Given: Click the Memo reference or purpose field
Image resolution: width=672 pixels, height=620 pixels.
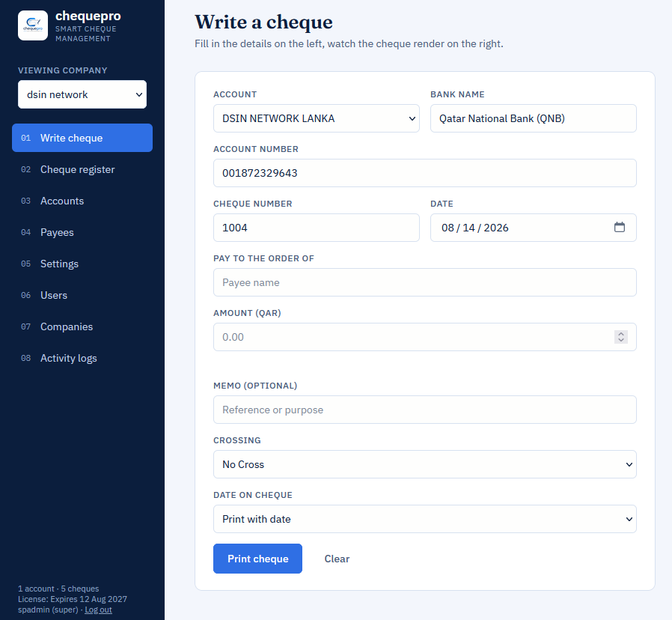Looking at the screenshot, I should coord(425,410).
